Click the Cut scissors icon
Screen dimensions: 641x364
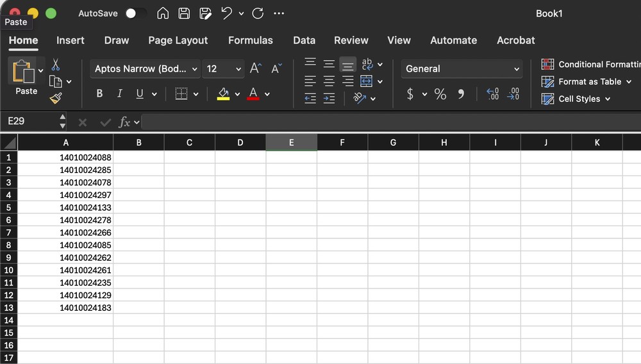[x=55, y=65]
